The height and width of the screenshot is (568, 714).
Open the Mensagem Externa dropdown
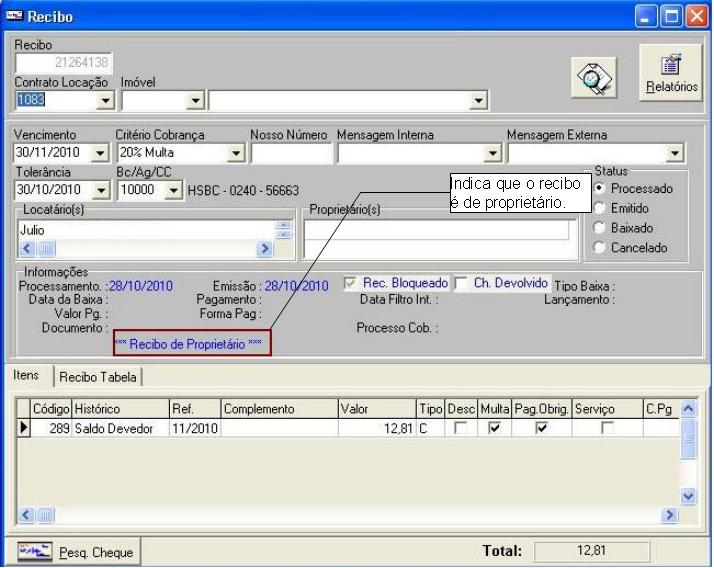click(x=675, y=154)
